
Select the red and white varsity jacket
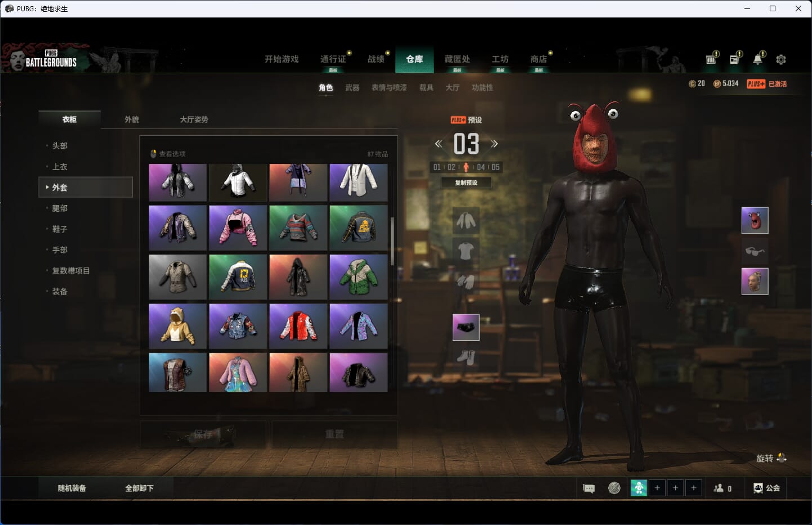coord(298,326)
